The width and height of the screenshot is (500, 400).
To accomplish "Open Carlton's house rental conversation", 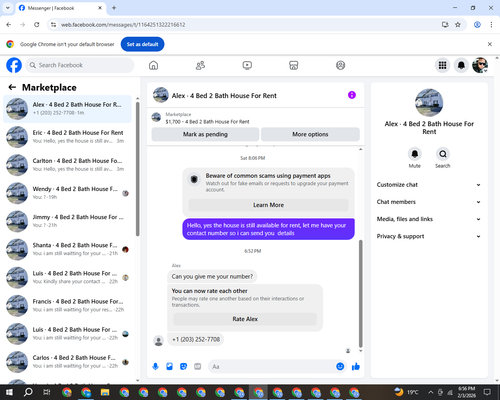I will click(x=67, y=165).
